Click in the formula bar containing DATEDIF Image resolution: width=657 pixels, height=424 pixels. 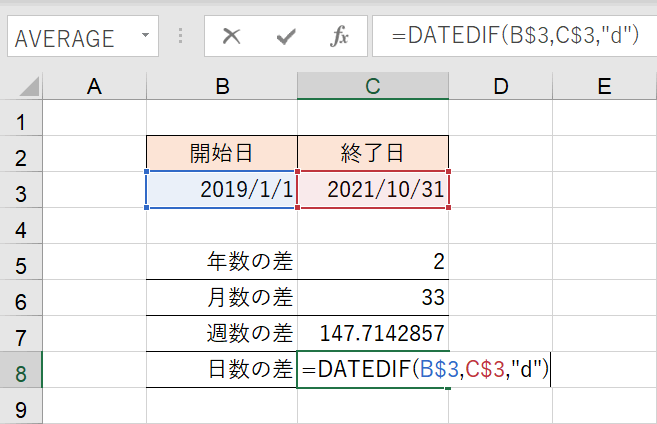coord(515,36)
